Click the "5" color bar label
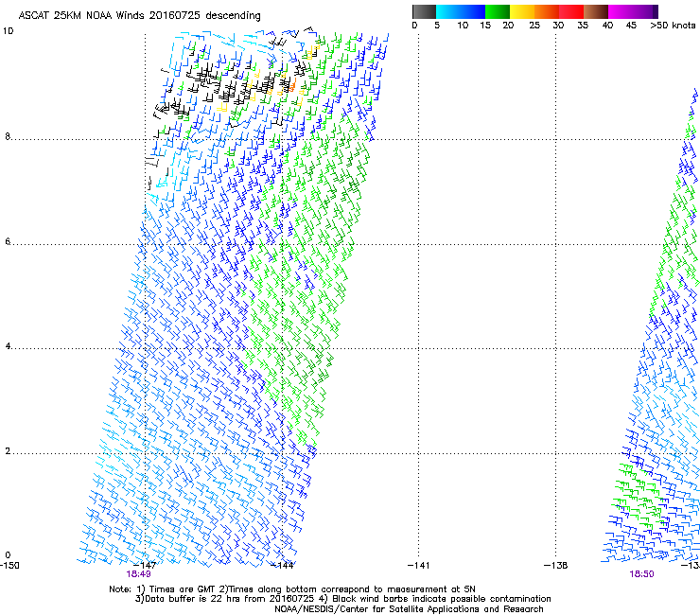This screenshot has width=700, height=615. click(x=437, y=26)
